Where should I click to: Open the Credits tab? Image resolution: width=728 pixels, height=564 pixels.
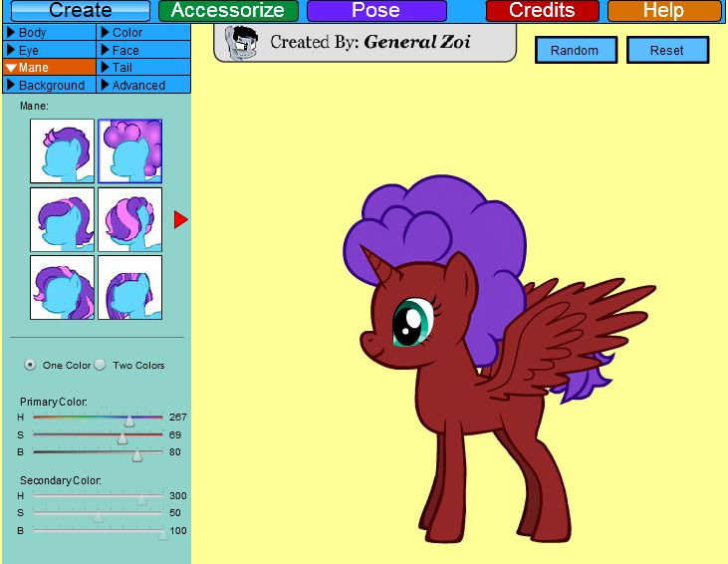pyautogui.click(x=543, y=10)
